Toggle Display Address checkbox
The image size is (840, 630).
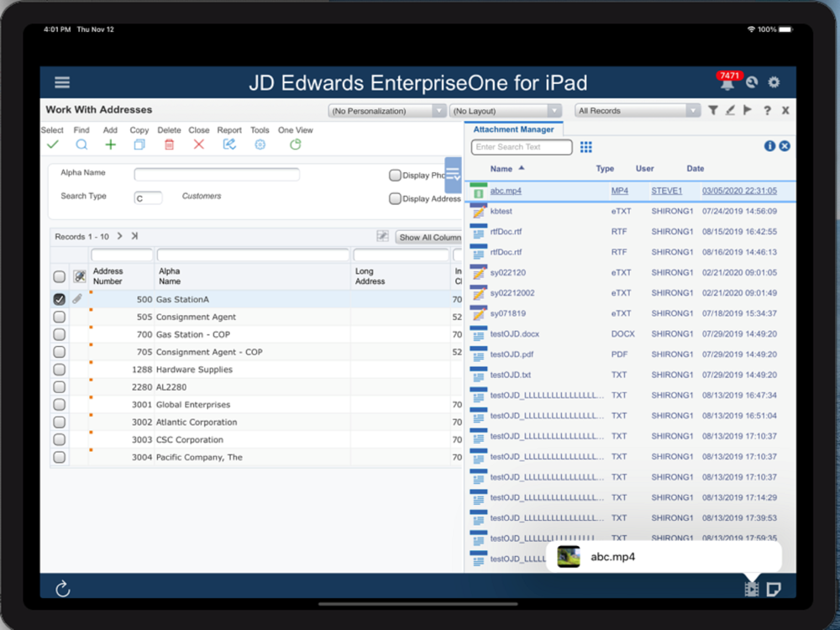395,199
